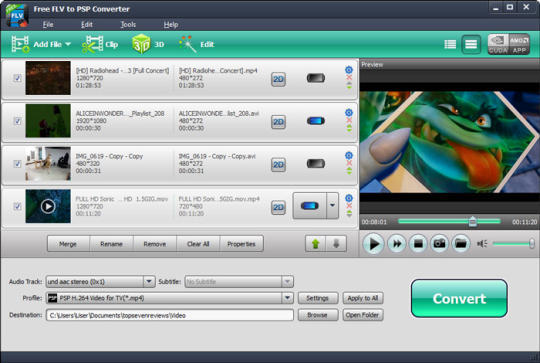
Task: Move selected item down with gray arrow
Action: click(336, 244)
